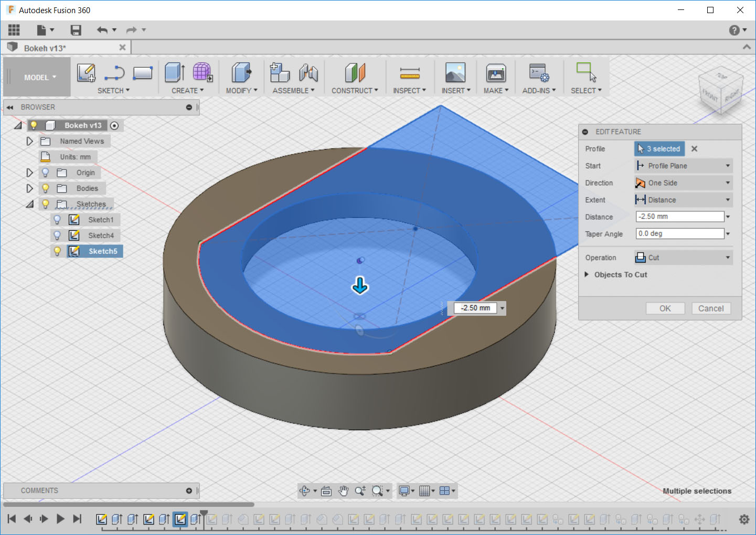Screen dimensions: 756x535
Task: Select the Press Pull modify icon
Action: coord(241,73)
